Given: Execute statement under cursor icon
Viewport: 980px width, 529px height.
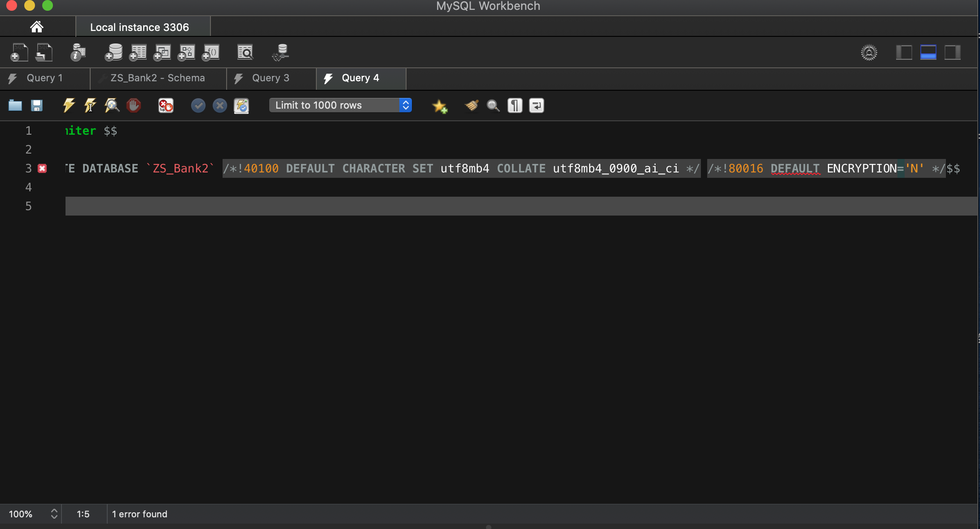Looking at the screenshot, I should pyautogui.click(x=90, y=106).
